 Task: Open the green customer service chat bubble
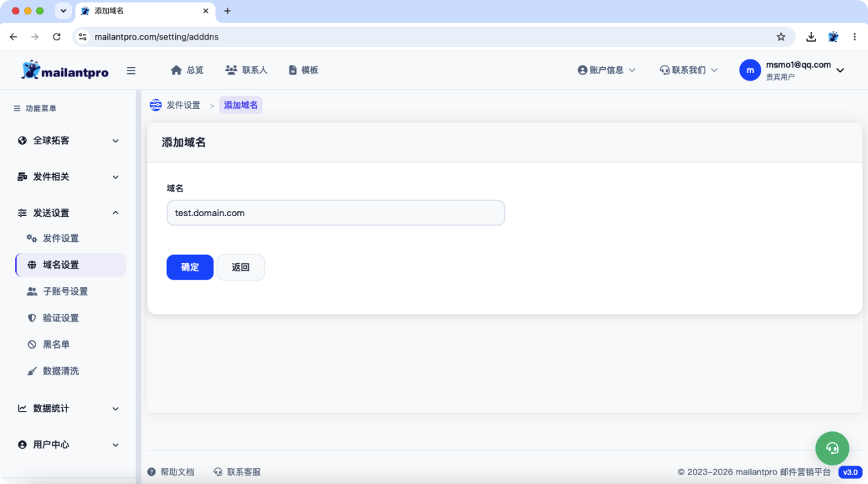click(x=832, y=448)
